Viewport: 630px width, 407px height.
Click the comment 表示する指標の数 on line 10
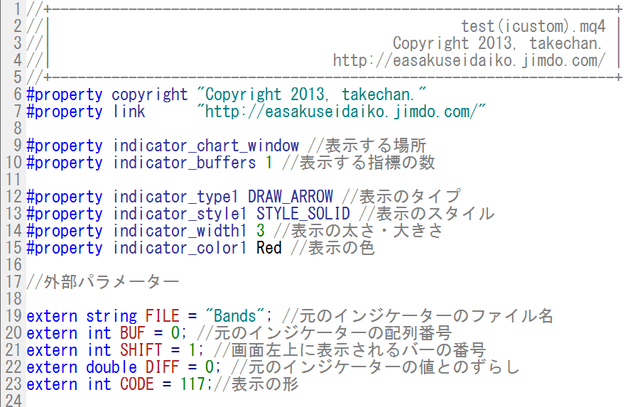pyautogui.click(x=367, y=163)
